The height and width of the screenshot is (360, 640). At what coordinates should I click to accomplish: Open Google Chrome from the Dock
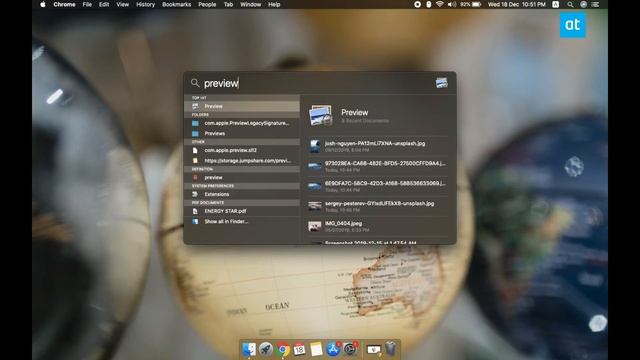(282, 349)
